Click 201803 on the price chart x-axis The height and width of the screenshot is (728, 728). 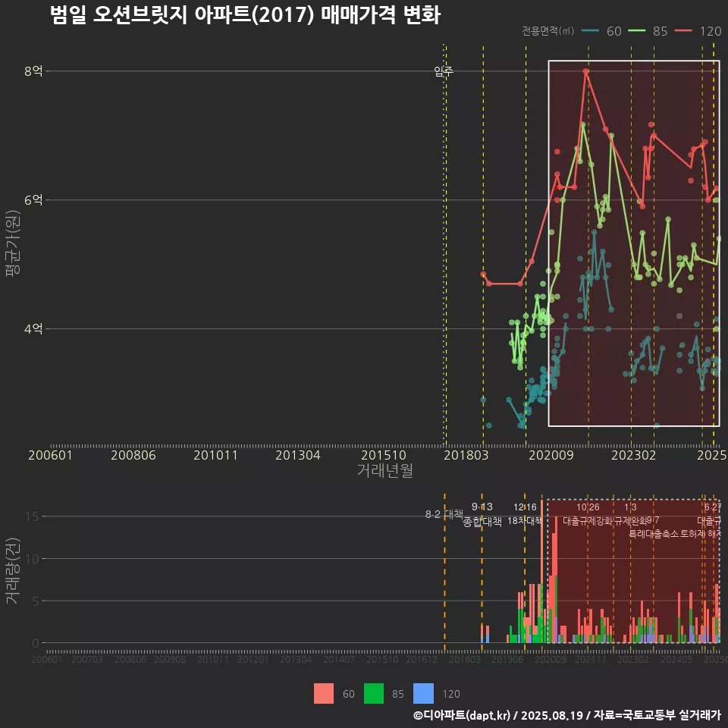coord(466,455)
